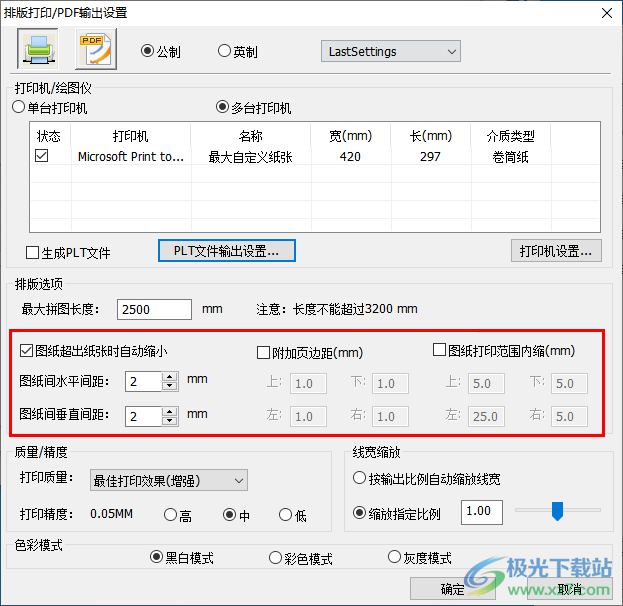623x606 pixels.
Task: Click the printer output icon
Action: [38, 49]
